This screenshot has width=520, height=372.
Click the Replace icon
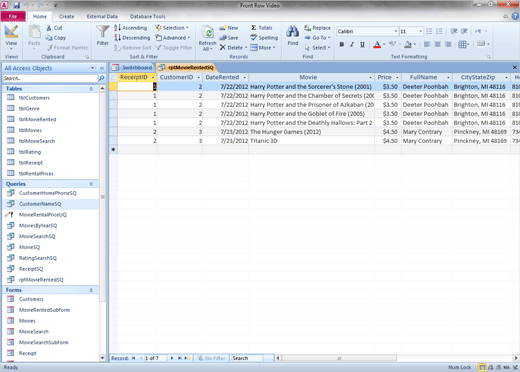tap(307, 28)
